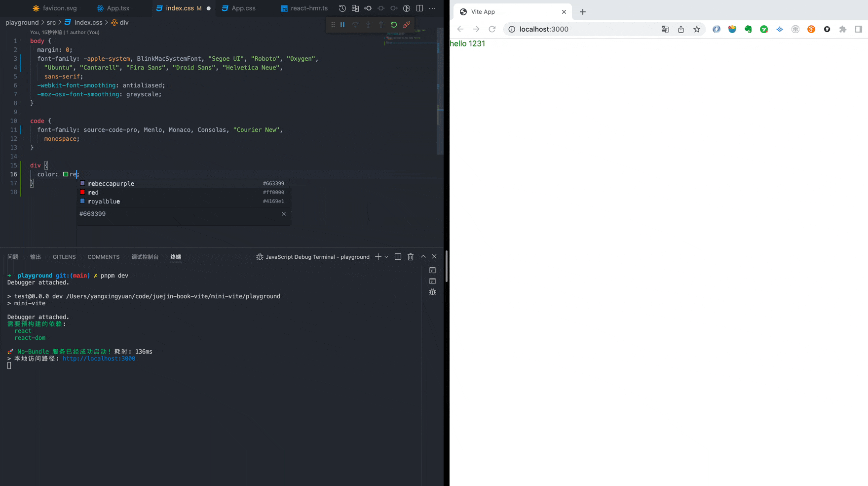Split the editor with the split icon
The image size is (868, 486).
(x=420, y=8)
